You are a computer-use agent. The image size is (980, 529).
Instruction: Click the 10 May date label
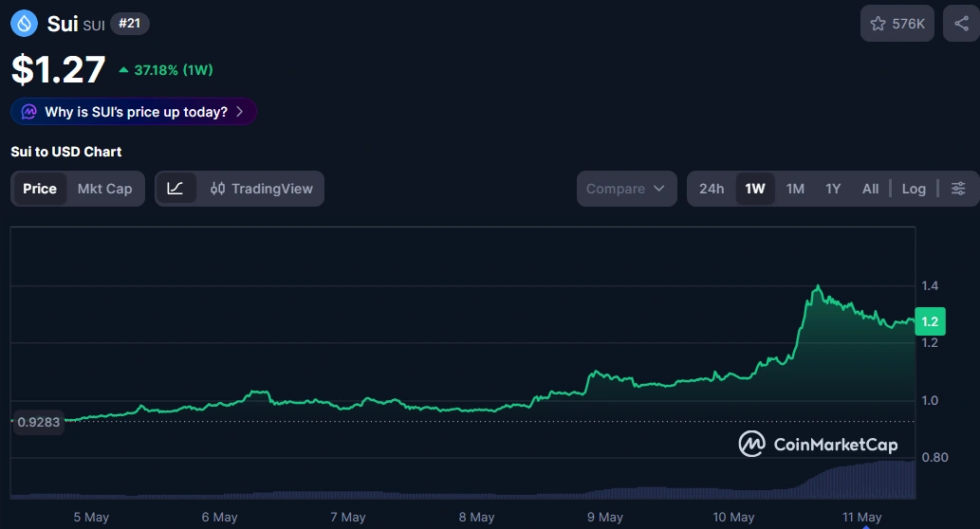pyautogui.click(x=733, y=517)
